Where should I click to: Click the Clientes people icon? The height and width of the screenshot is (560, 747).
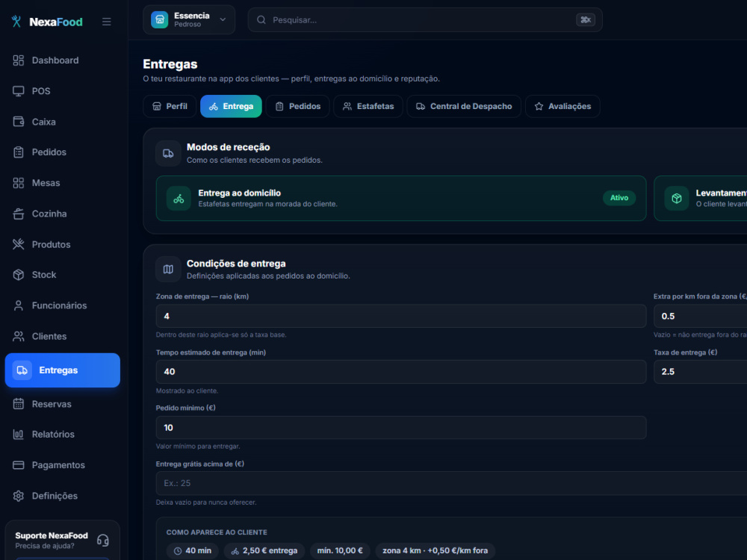pyautogui.click(x=19, y=336)
